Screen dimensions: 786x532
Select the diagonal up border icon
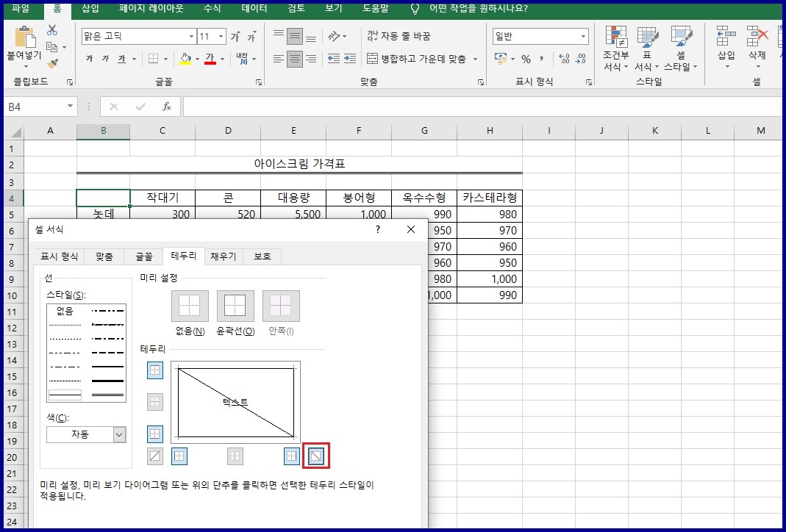[154, 456]
